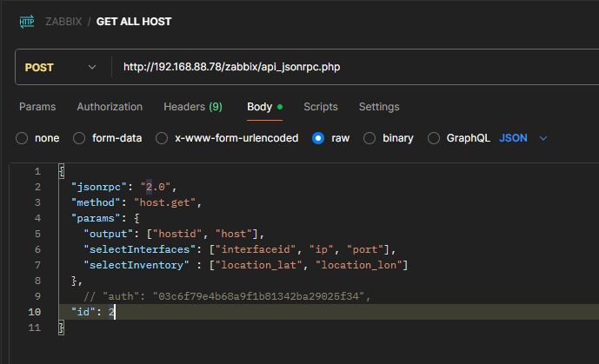Click the HTTP request icon
This screenshot has height=364, width=599.
27,21
